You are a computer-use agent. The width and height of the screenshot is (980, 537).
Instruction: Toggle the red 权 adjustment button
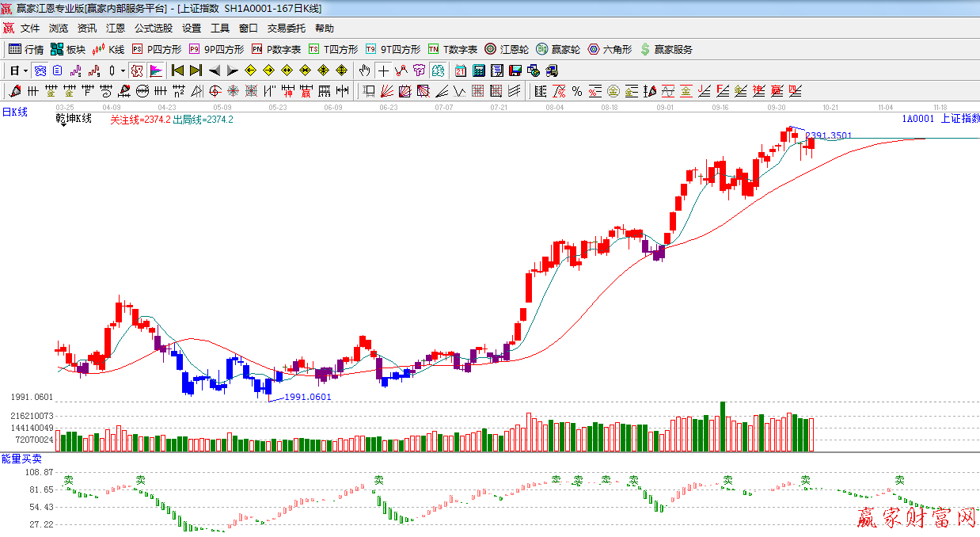pos(137,70)
